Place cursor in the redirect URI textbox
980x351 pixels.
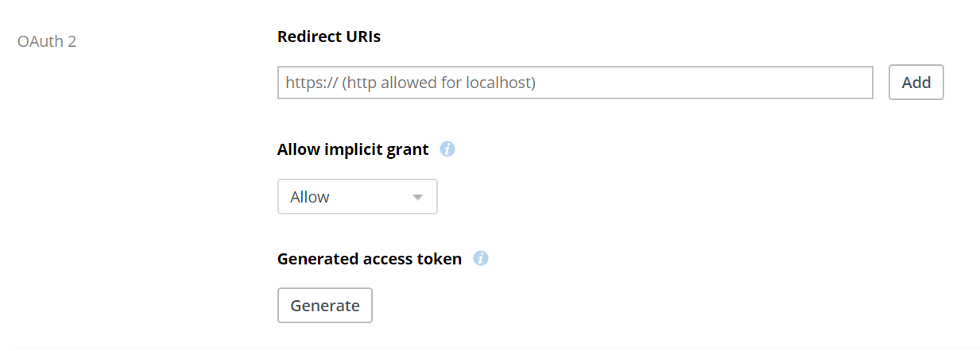[575, 83]
